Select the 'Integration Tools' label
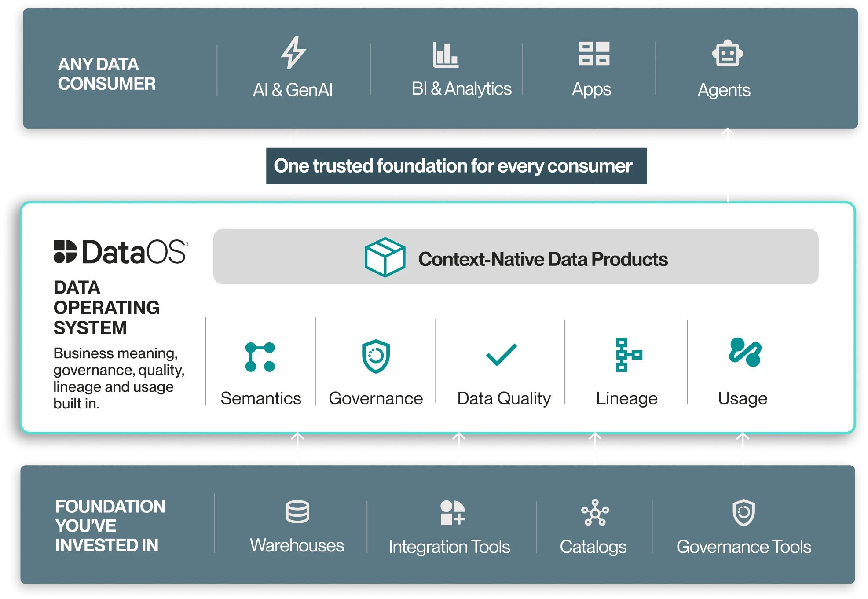The image size is (868, 599). tap(449, 547)
